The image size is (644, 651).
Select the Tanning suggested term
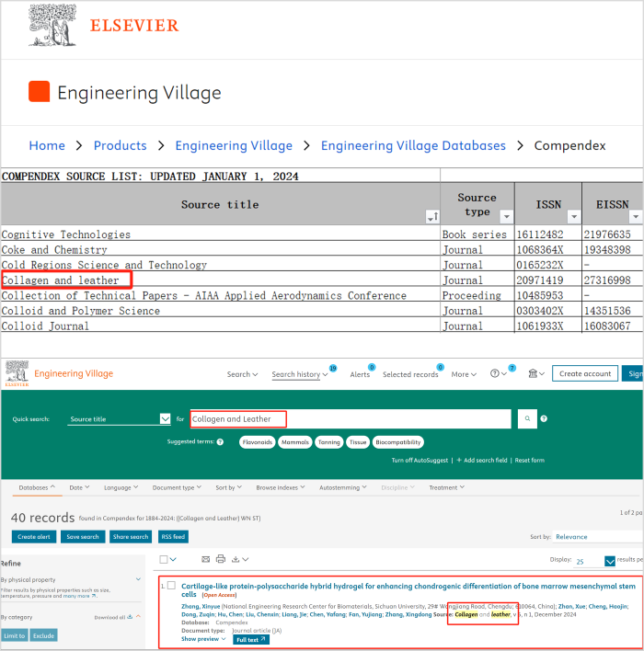tap(329, 442)
